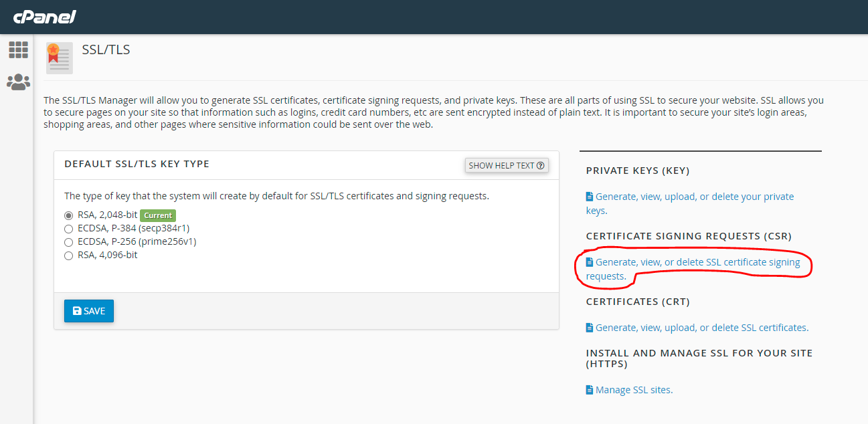Click the question mark help icon
Image resolution: width=868 pixels, height=424 pixels.
pyautogui.click(x=541, y=165)
